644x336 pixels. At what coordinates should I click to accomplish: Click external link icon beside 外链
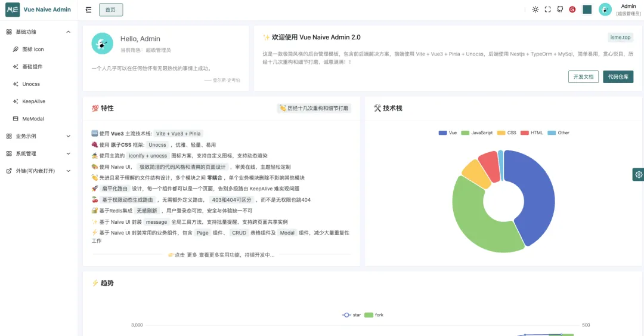(x=9, y=171)
